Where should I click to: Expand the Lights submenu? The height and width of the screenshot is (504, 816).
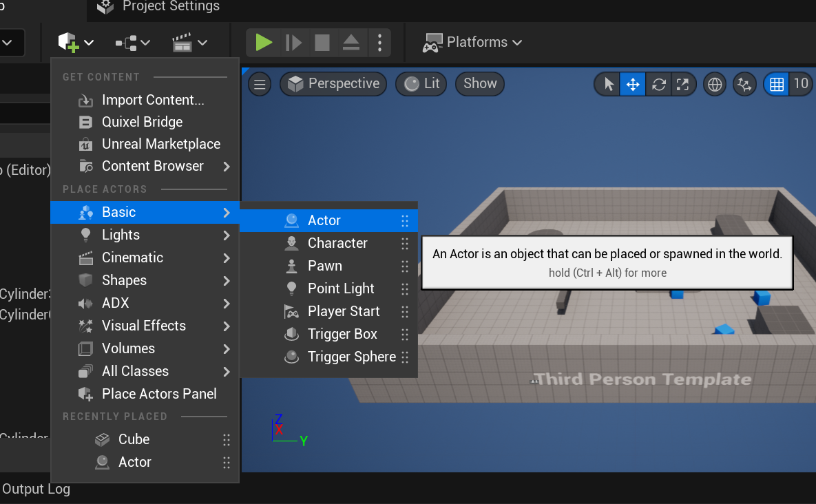point(145,235)
